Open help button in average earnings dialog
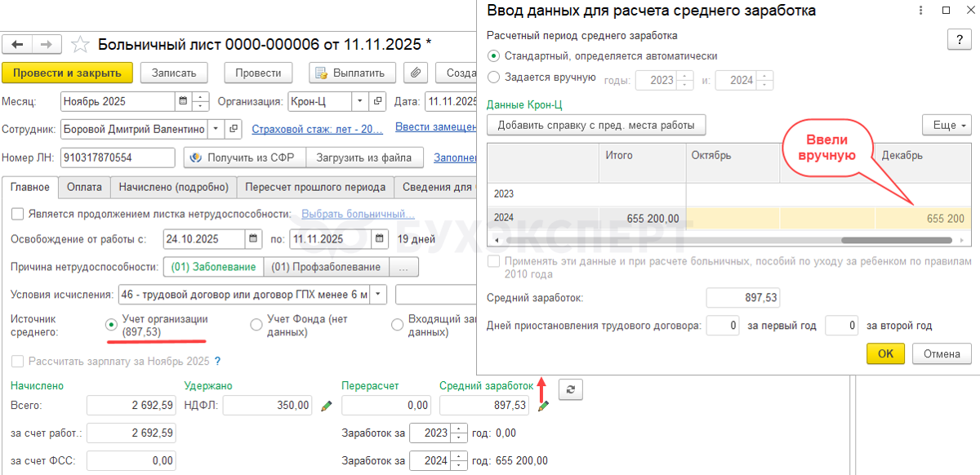This screenshot has width=980, height=475. pyautogui.click(x=959, y=40)
